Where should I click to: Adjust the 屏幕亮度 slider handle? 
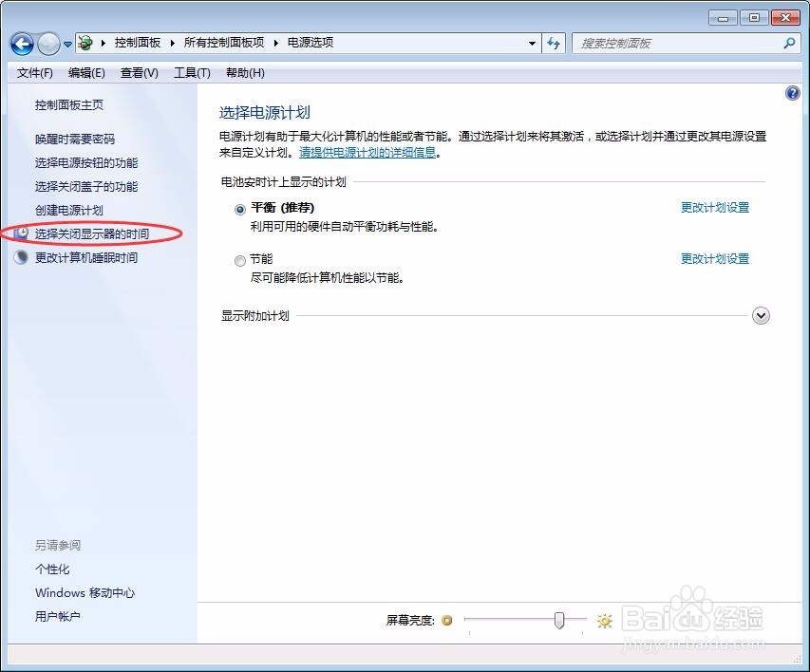(559, 620)
